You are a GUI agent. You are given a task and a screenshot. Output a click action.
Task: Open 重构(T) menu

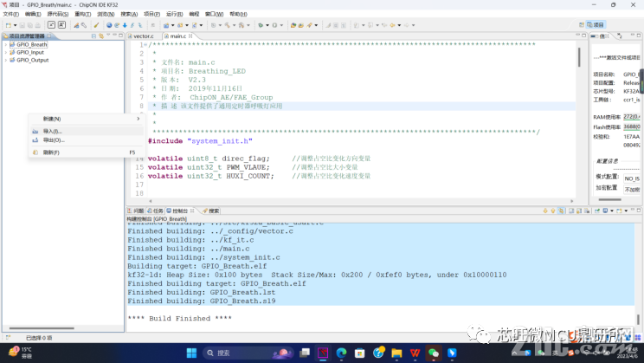82,14
